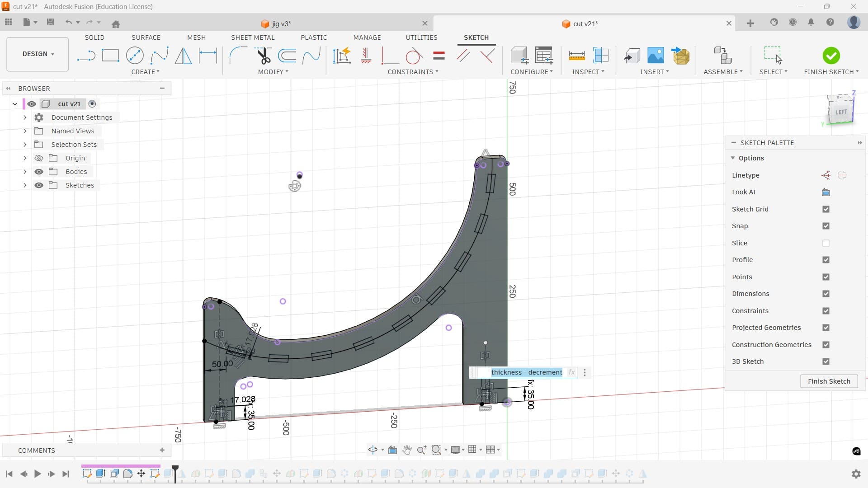Viewport: 868px width, 488px height.
Task: Expand the Sketches folder
Action: tap(25, 185)
